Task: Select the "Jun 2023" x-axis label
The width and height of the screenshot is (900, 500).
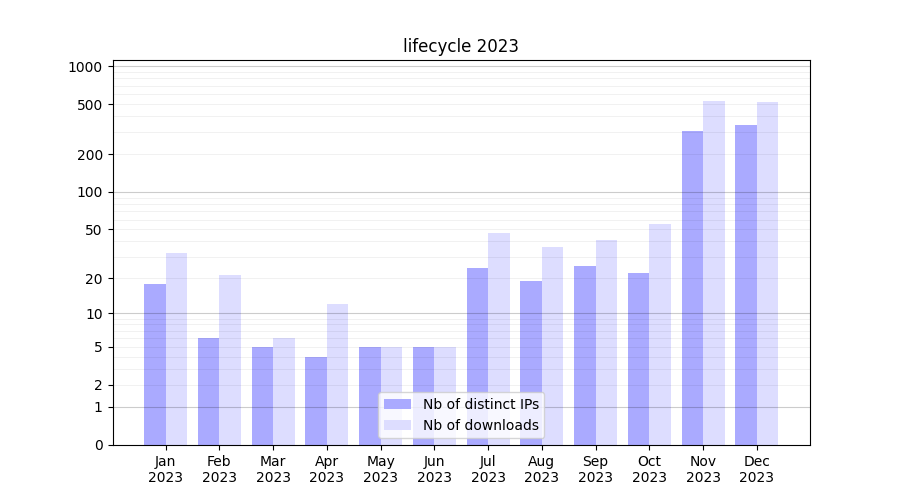Action: [434, 469]
